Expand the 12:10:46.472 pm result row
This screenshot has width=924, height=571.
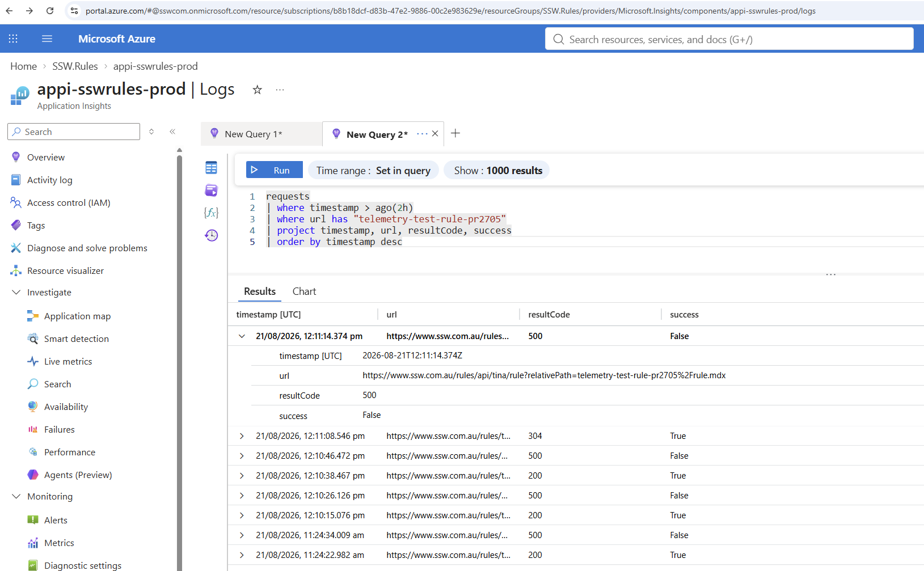point(242,456)
